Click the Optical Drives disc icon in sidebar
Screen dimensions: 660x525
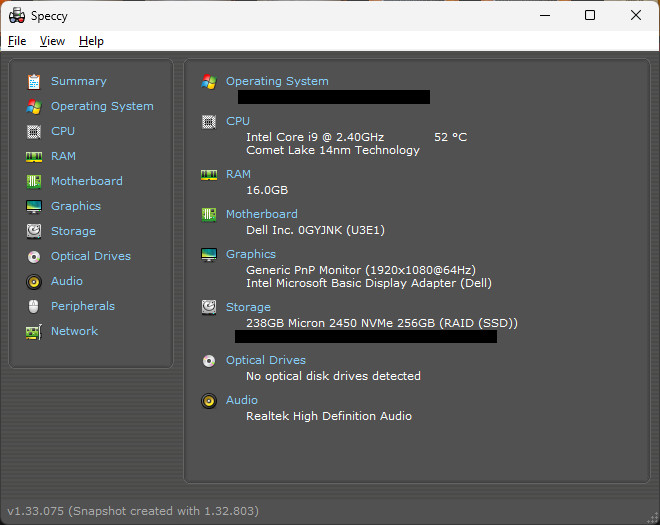[x=34, y=256]
